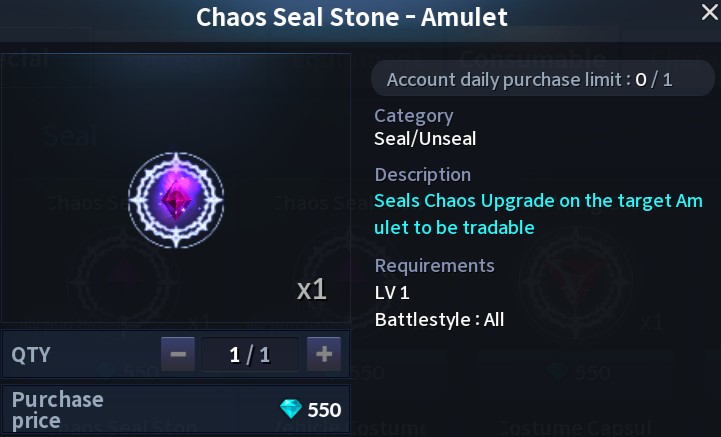The image size is (721, 437).
Task: Increase quantity with the plus button
Action: [323, 354]
